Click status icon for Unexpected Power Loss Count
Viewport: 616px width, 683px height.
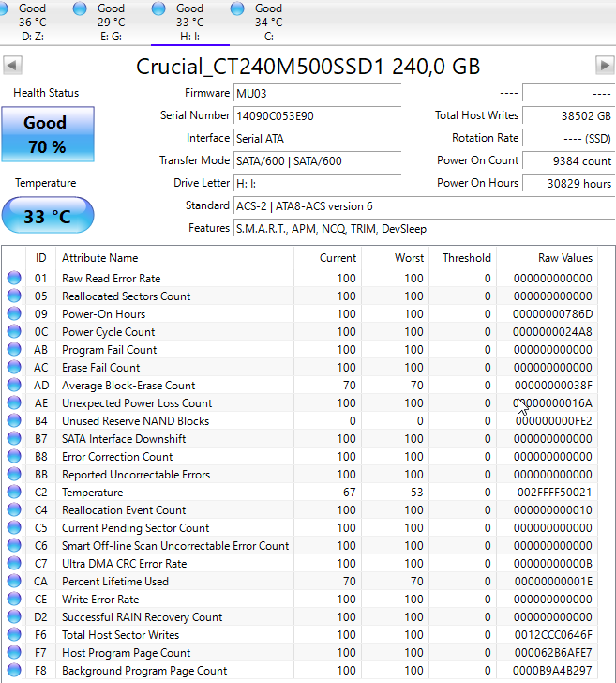click(x=14, y=402)
